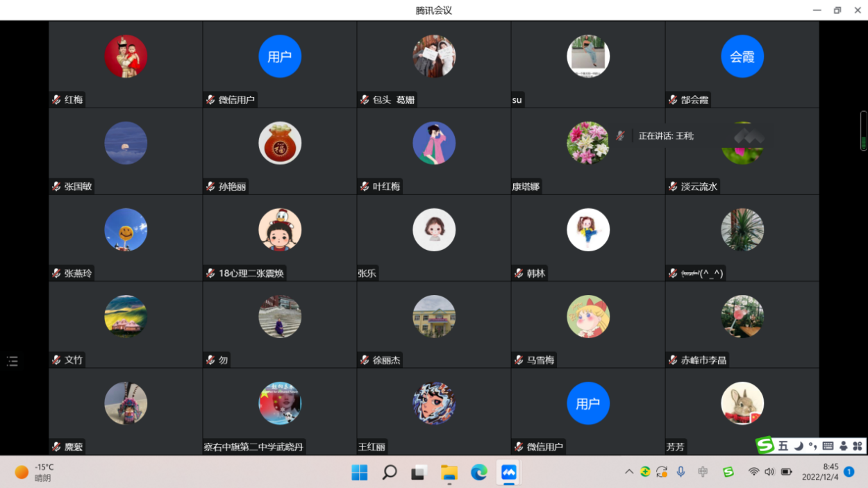Click the microphone icon in system tray
Image resolution: width=868 pixels, height=488 pixels.
[x=681, y=472]
